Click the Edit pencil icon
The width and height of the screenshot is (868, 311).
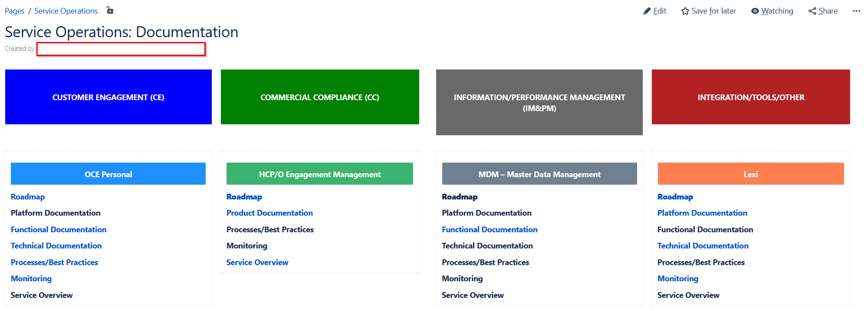point(647,11)
